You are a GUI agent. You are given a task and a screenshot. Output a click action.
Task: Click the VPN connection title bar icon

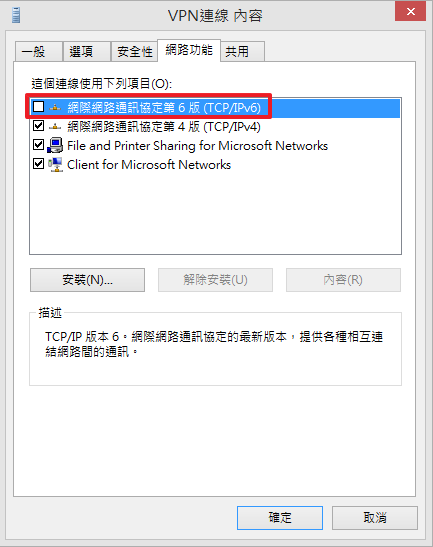click(16, 15)
